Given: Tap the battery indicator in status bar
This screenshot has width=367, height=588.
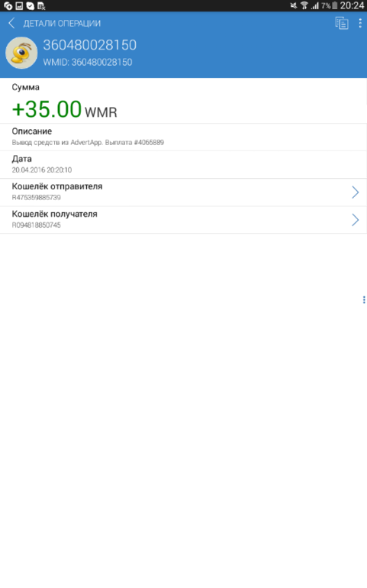Looking at the screenshot, I should tap(335, 5).
